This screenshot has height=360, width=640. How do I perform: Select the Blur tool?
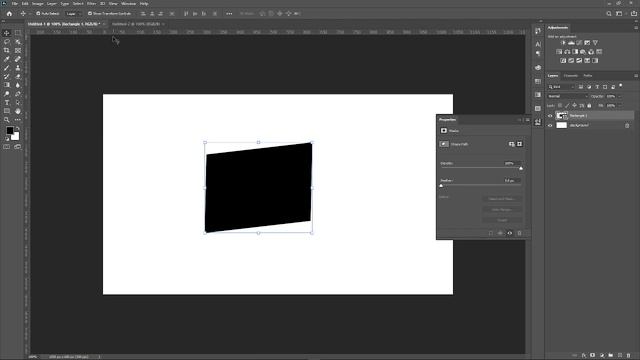18,85
